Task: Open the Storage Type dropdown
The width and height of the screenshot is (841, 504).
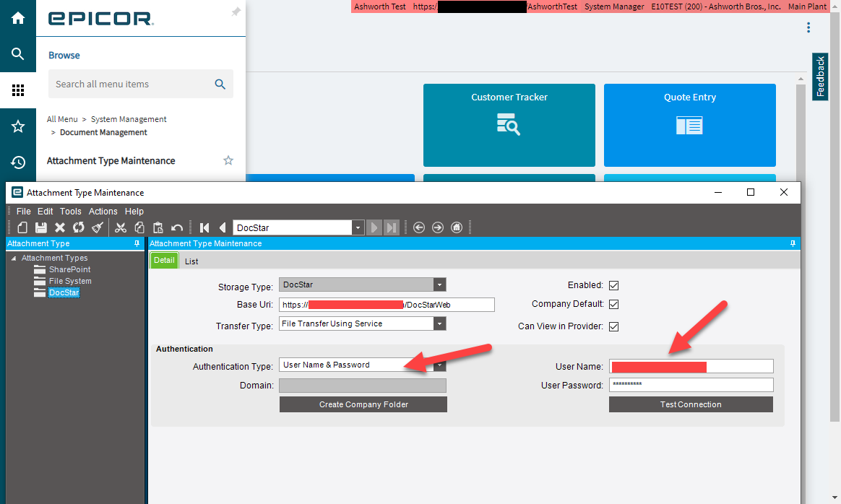Action: click(440, 284)
